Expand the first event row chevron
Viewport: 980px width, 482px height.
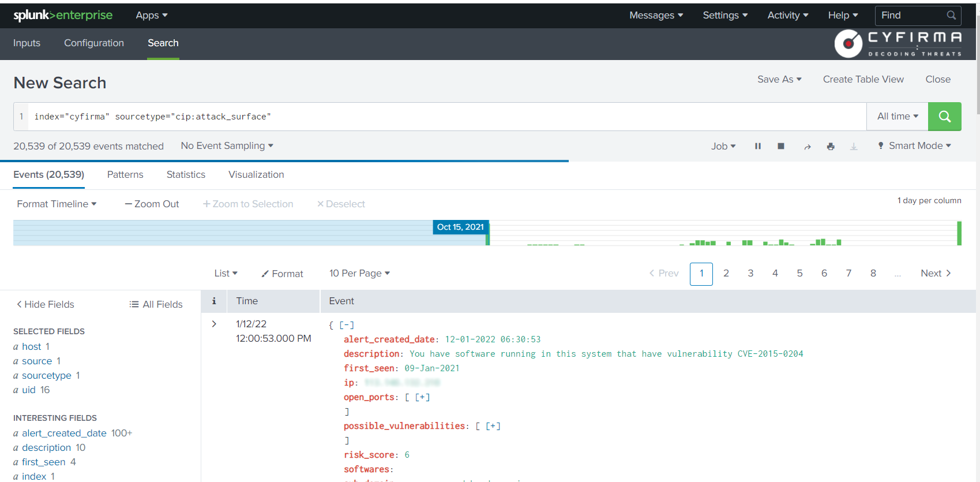pyautogui.click(x=214, y=324)
